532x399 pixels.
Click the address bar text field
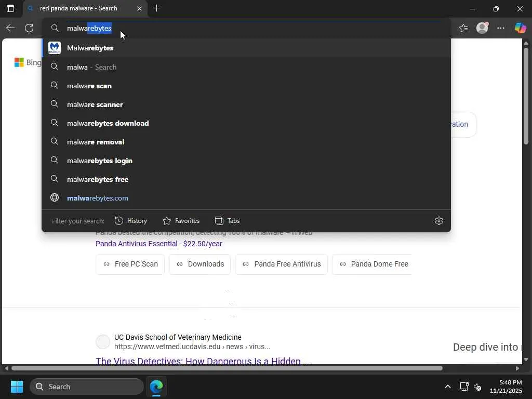246,28
